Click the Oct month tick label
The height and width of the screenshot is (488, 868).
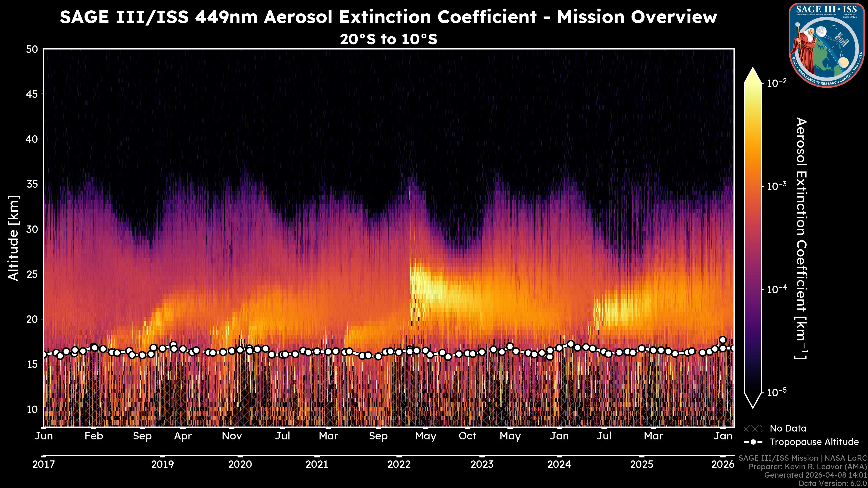(x=467, y=436)
